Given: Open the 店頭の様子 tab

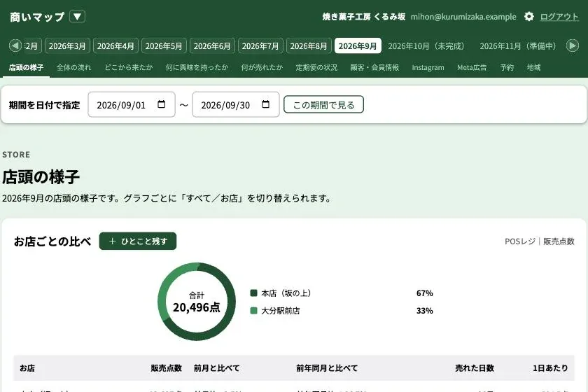Looking at the screenshot, I should pyautogui.click(x=27, y=67).
